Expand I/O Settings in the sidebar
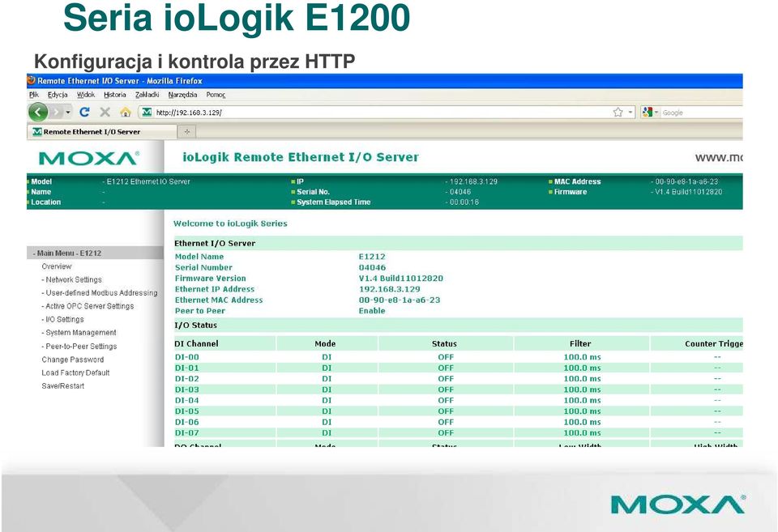 tap(64, 320)
